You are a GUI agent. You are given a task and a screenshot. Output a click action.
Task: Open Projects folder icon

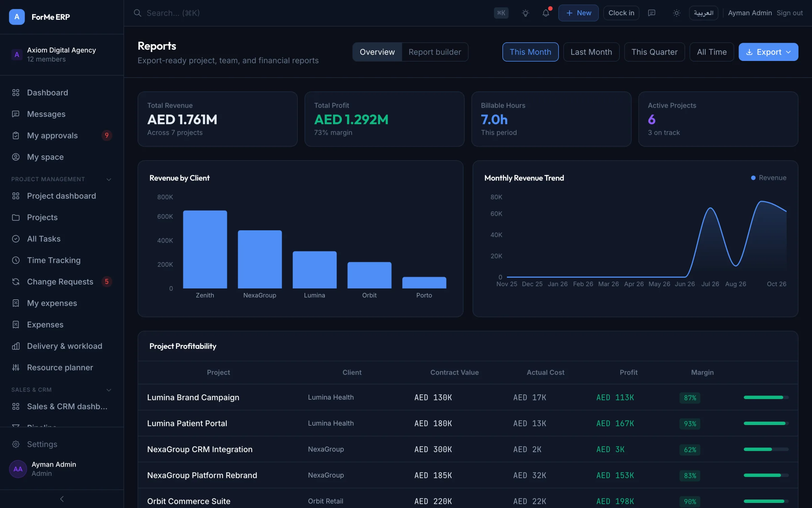click(16, 217)
